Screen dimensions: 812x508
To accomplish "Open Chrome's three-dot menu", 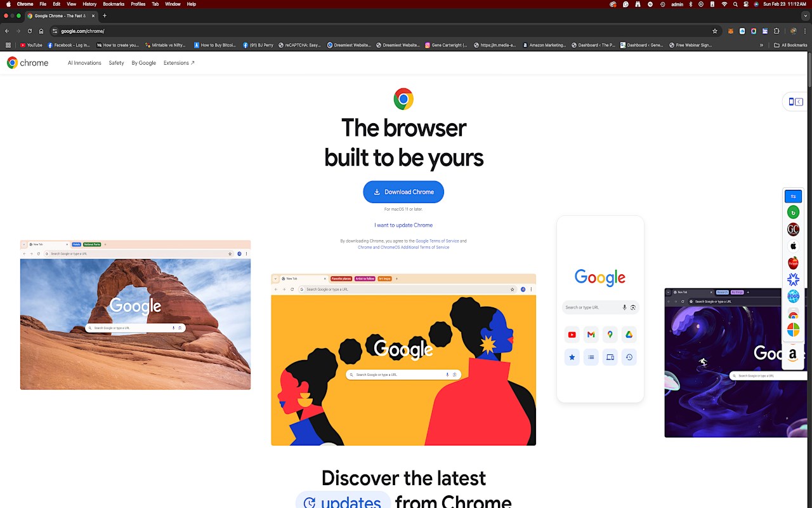I will pyautogui.click(x=806, y=31).
